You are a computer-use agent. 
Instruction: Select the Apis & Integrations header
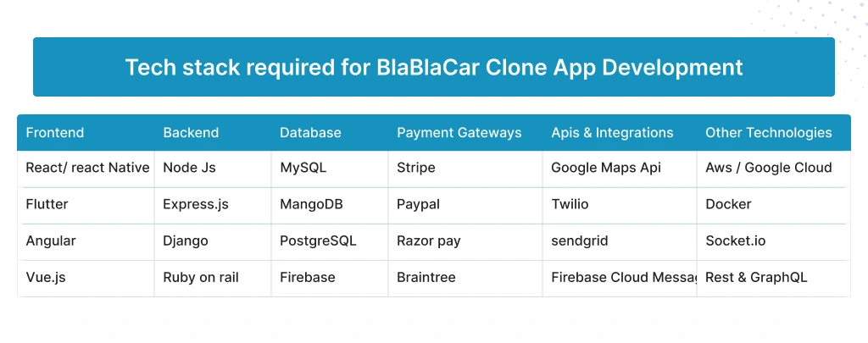coord(612,133)
